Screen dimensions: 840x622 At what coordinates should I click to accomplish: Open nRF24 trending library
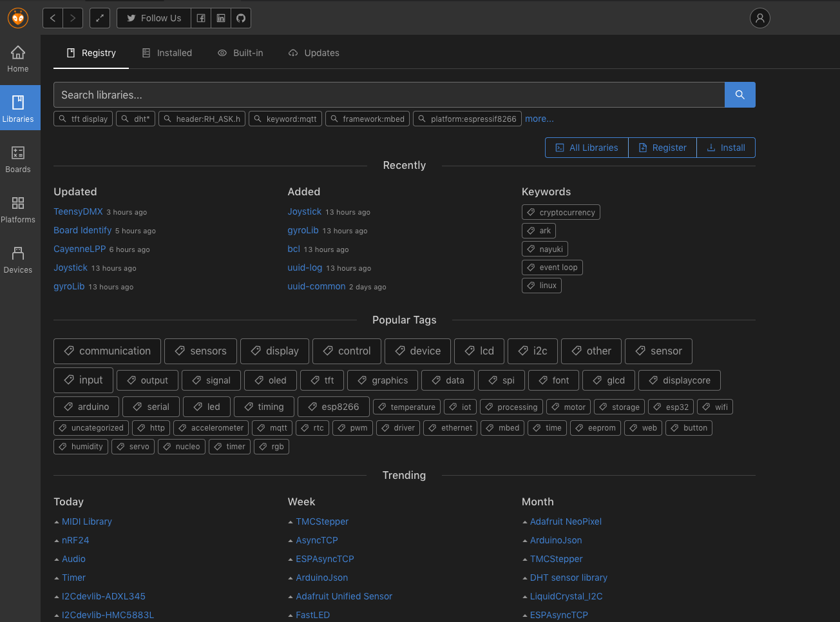75,540
